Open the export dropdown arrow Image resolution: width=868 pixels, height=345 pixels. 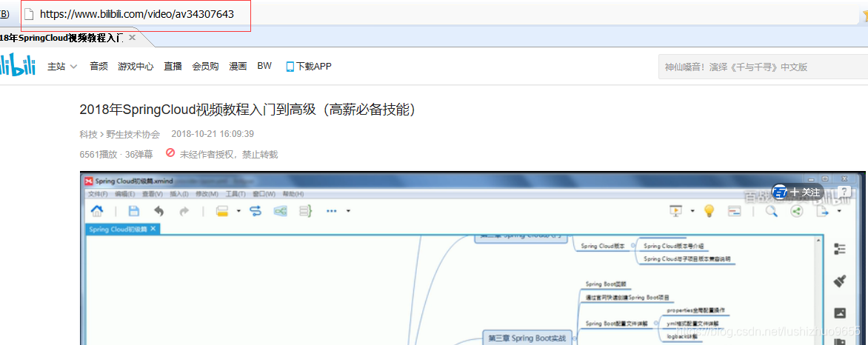[x=839, y=210]
